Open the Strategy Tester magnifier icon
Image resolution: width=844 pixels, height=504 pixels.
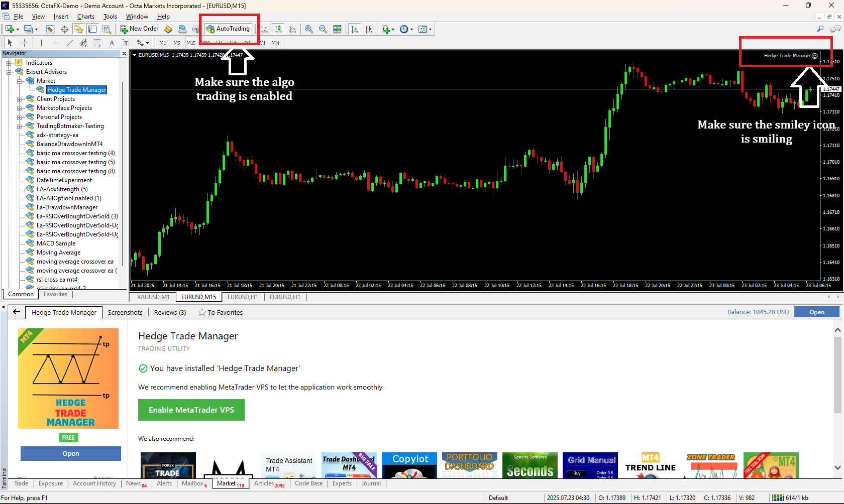tap(107, 29)
